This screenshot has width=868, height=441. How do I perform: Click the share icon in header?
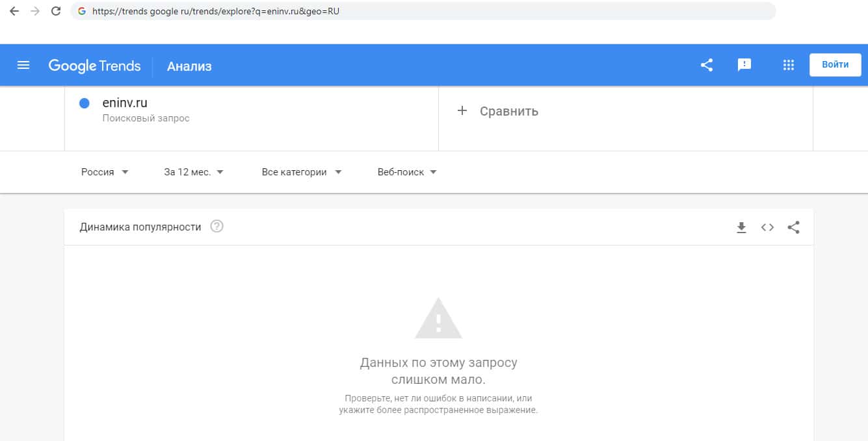[707, 65]
